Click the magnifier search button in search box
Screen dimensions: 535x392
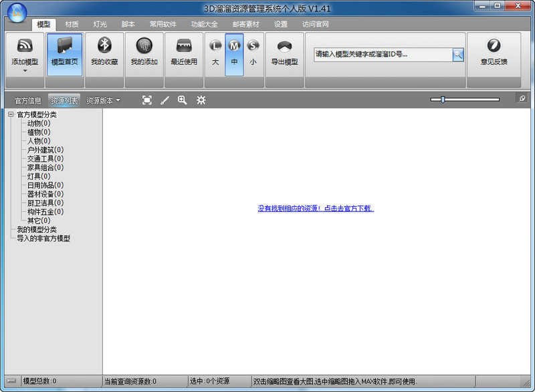pos(458,54)
